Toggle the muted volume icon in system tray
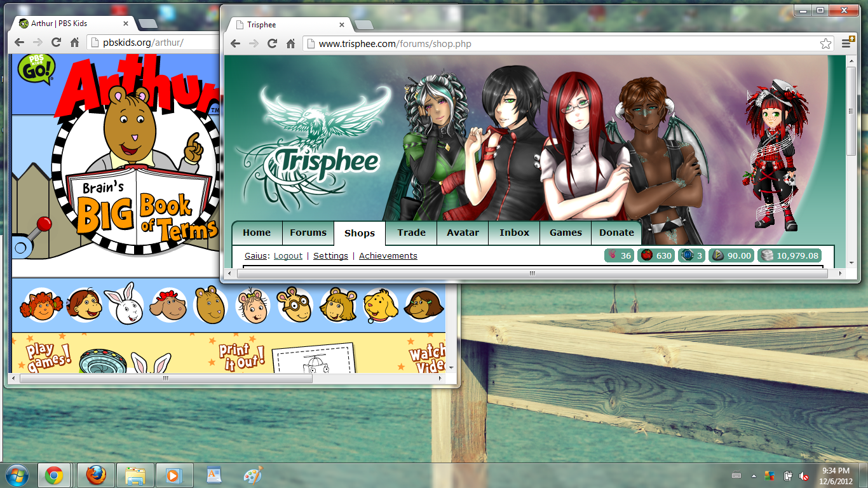868x488 pixels. pyautogui.click(x=804, y=475)
